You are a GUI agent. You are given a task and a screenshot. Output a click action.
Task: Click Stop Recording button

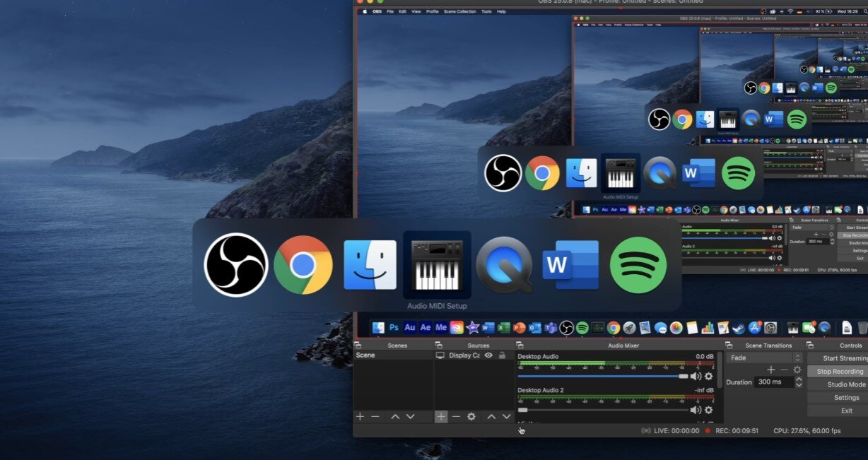(840, 372)
